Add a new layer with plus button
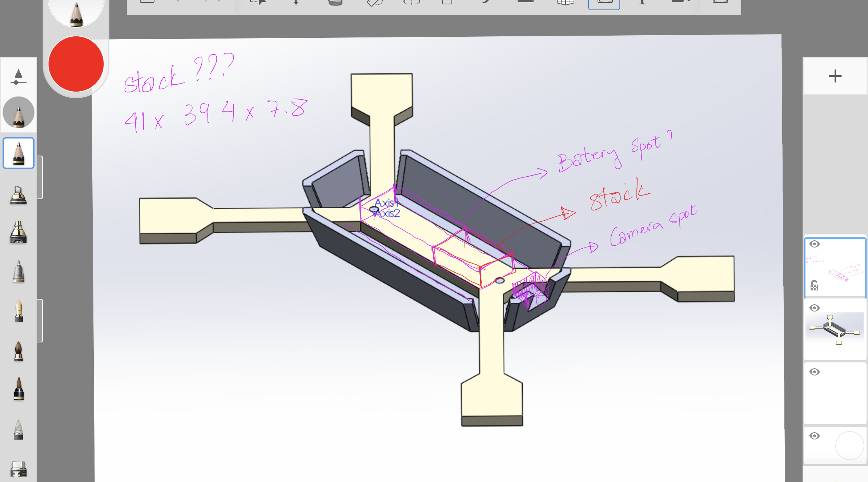This screenshot has width=868, height=482. pos(835,76)
